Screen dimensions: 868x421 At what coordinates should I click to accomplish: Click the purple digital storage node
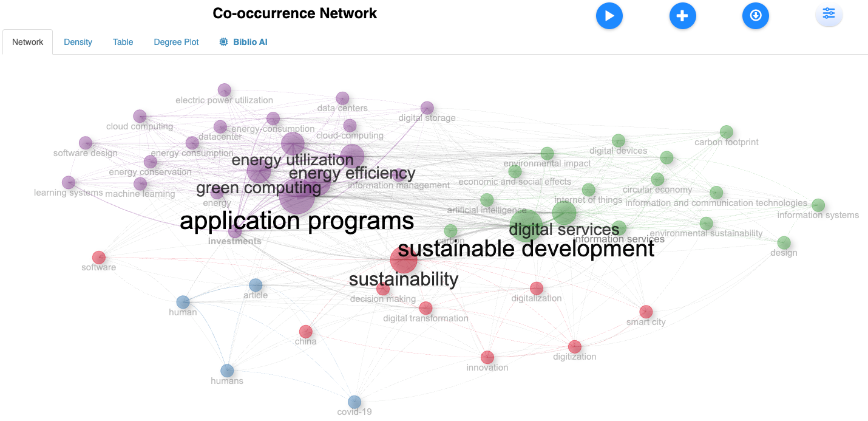tap(427, 108)
